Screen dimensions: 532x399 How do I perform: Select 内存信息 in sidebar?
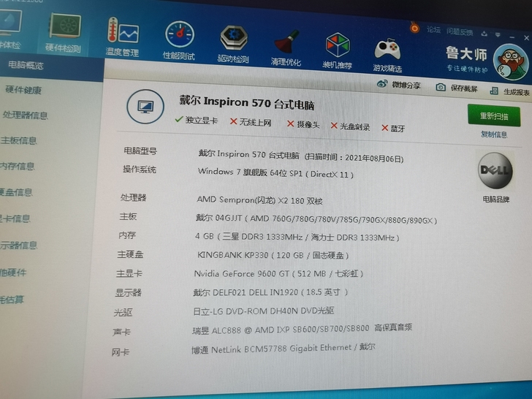[x=17, y=166]
